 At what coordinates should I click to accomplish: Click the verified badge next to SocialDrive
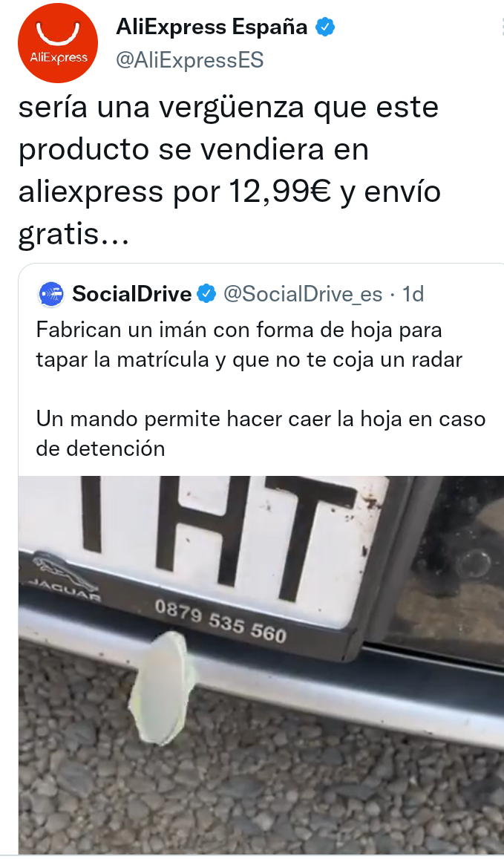[x=206, y=294]
